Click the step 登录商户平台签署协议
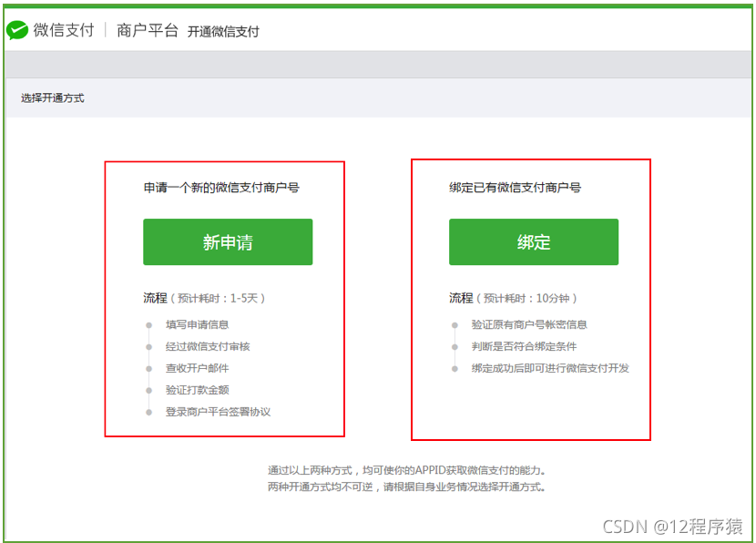756x543 pixels. [x=218, y=412]
